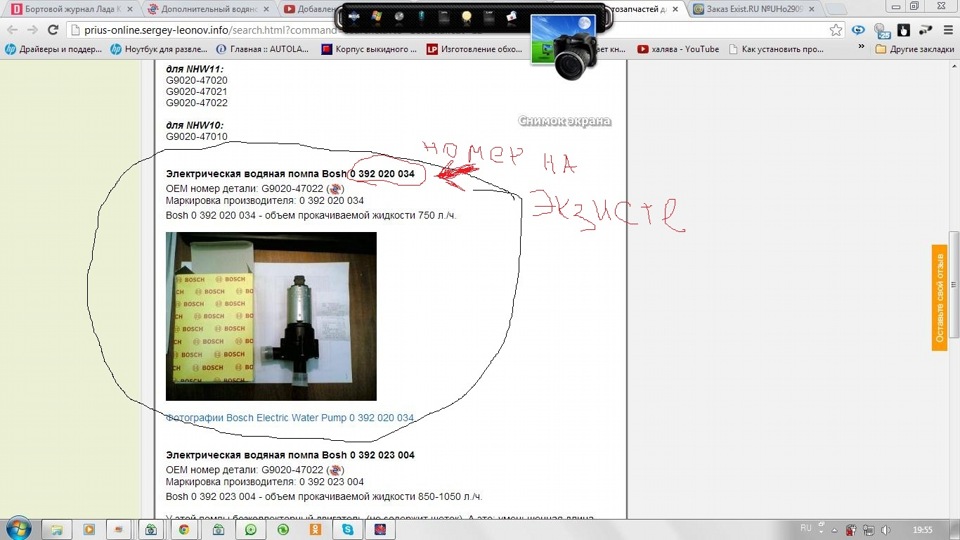
Task: Open volume control in the system tray
Action: [886, 530]
